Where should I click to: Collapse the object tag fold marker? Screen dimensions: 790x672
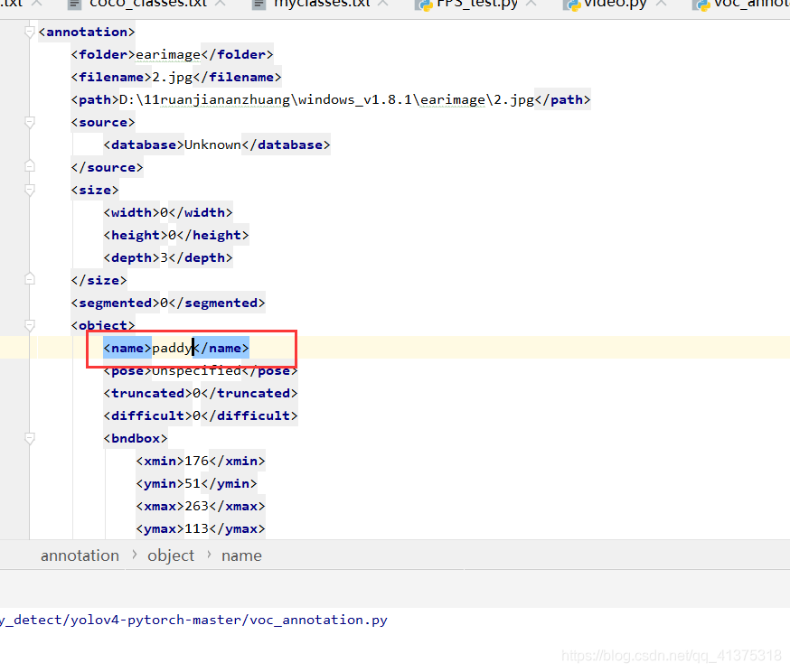pyautogui.click(x=29, y=325)
